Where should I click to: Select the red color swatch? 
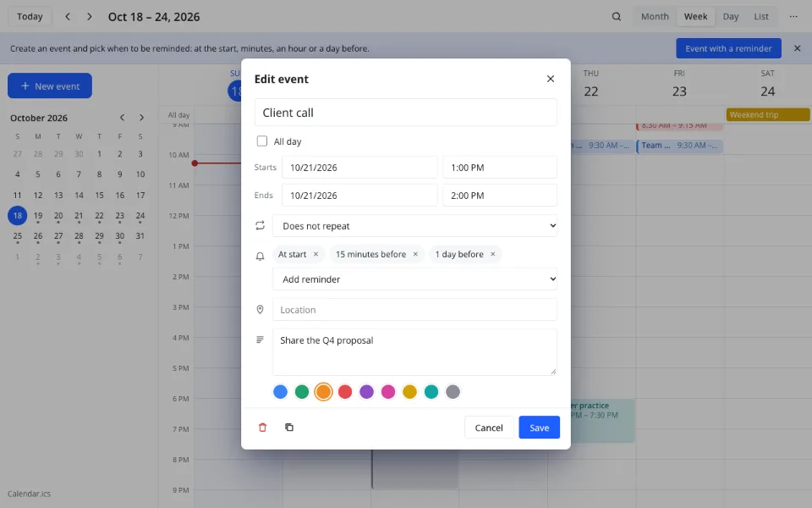click(x=345, y=392)
